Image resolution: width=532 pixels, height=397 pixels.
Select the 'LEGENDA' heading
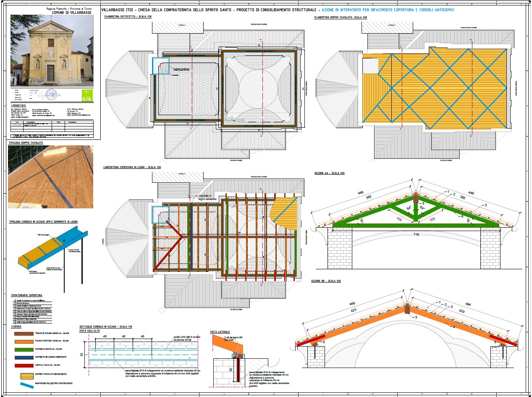point(16,326)
